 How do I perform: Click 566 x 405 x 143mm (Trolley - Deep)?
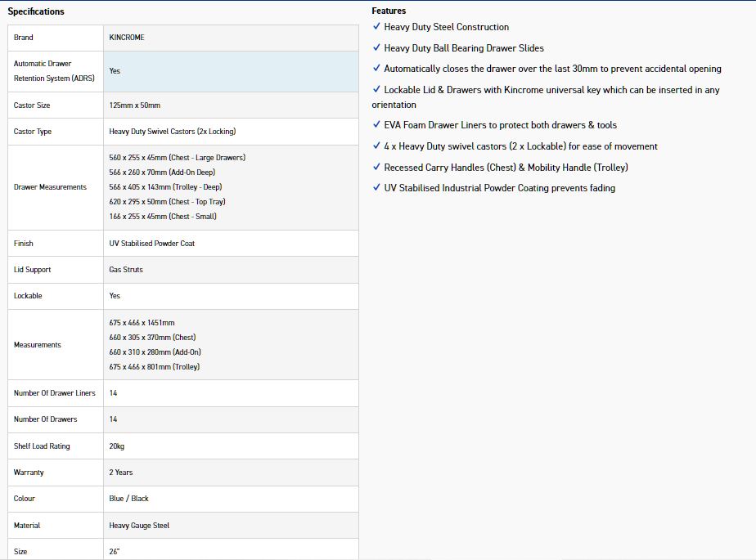[x=165, y=187]
